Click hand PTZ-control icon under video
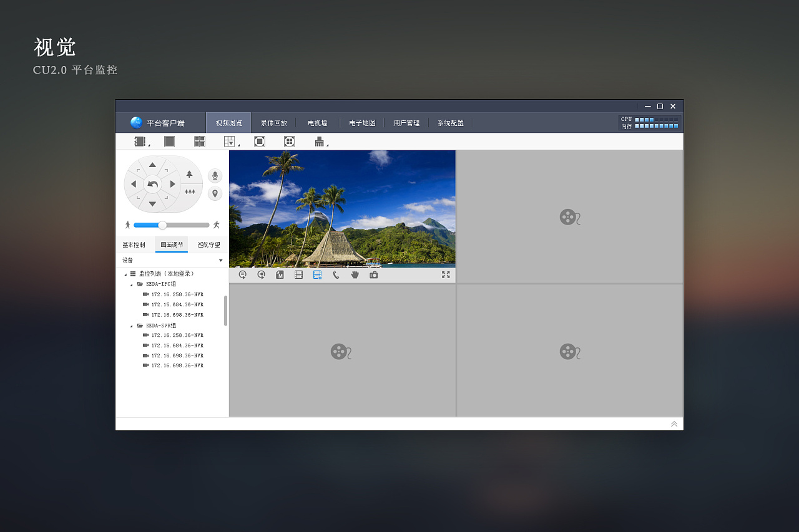The image size is (799, 532). [355, 274]
